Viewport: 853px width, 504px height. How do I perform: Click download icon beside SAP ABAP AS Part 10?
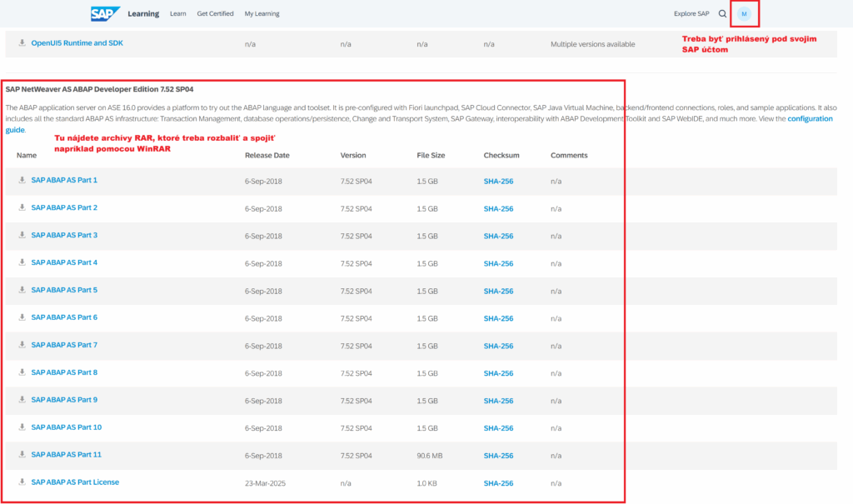(22, 427)
